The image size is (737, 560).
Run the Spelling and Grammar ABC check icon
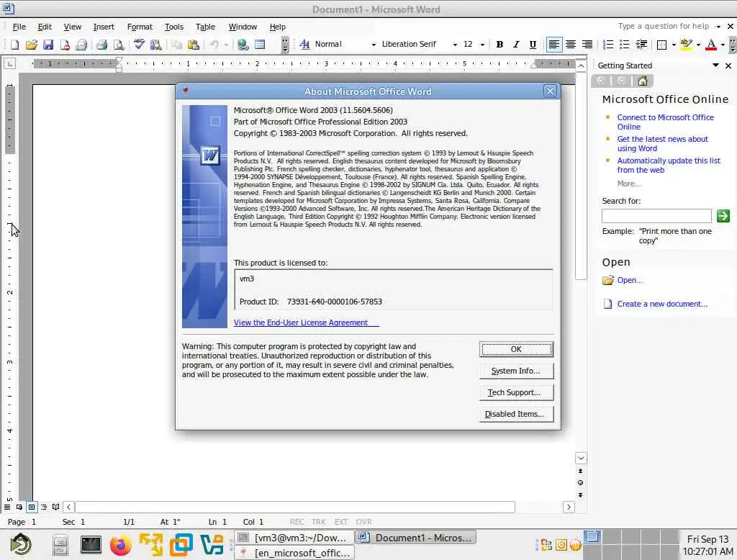click(x=139, y=44)
